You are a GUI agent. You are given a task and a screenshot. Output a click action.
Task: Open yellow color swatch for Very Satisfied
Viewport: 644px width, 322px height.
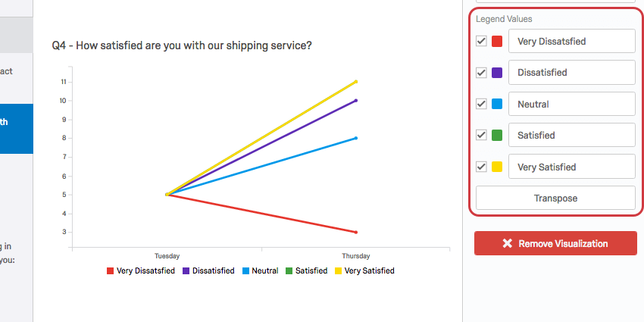tap(497, 167)
